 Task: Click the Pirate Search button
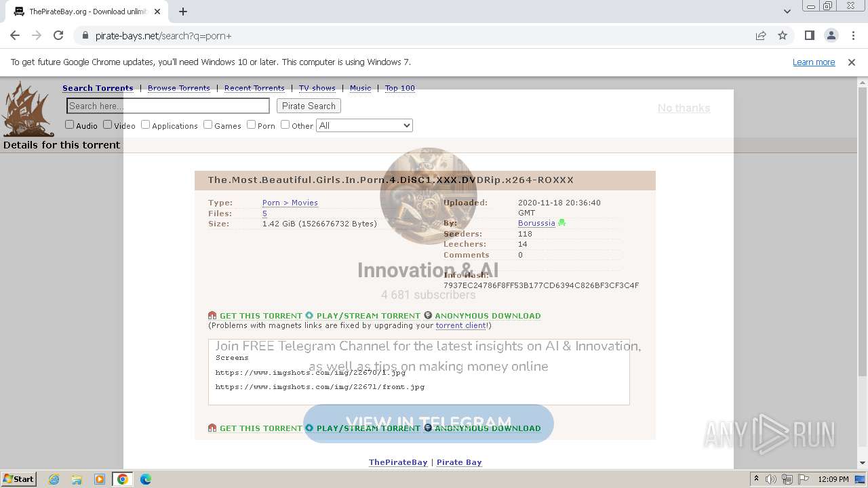[309, 106]
